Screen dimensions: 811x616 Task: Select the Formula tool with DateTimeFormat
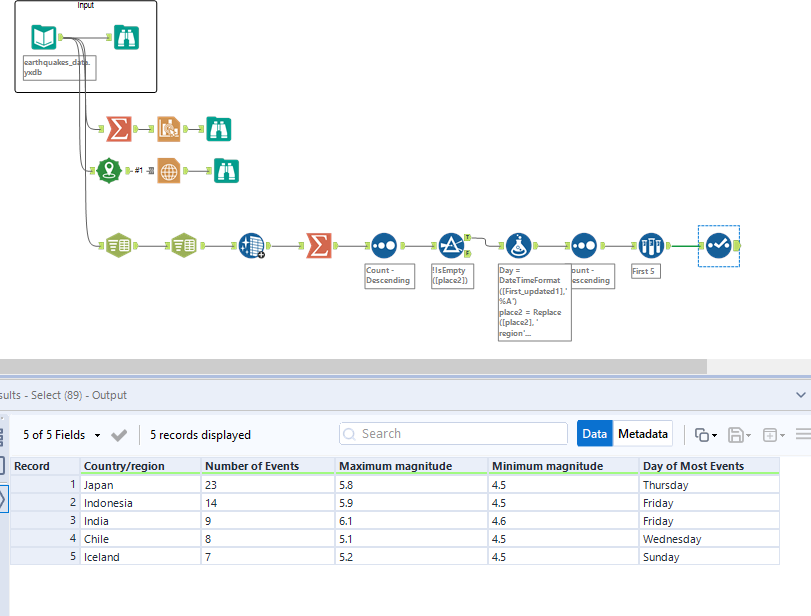point(518,245)
